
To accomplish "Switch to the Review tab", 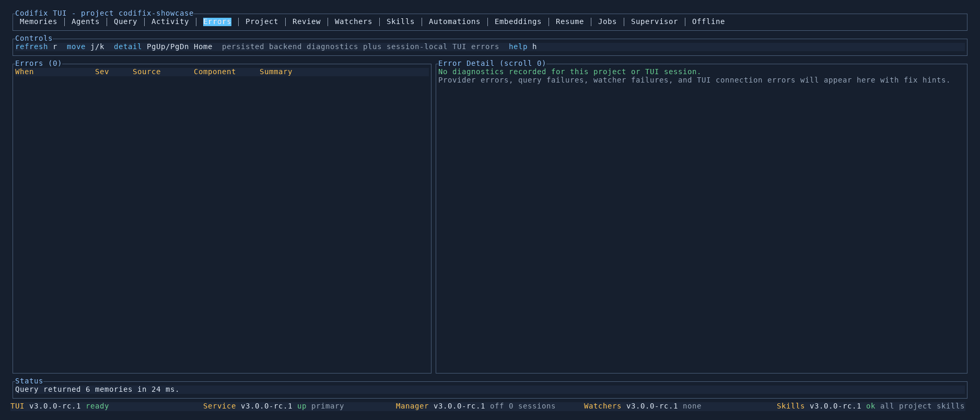I will point(307,21).
